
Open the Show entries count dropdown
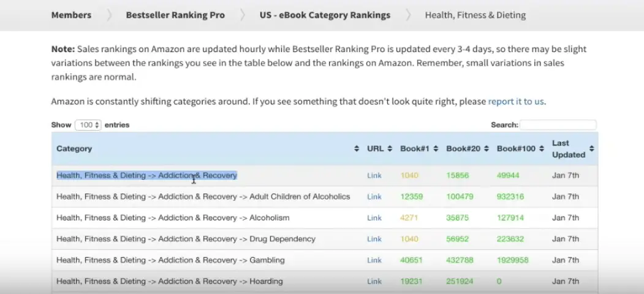click(88, 125)
